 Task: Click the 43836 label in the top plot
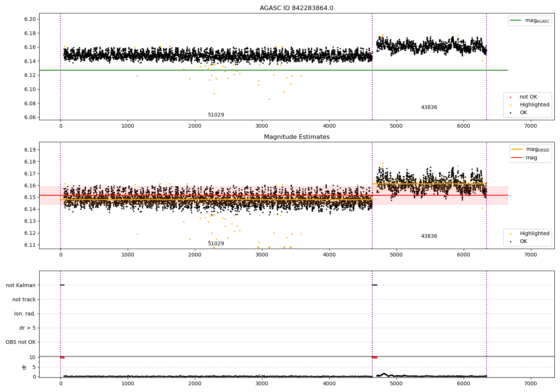tap(429, 108)
